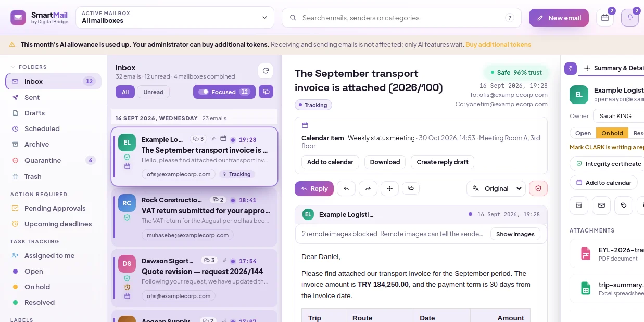
Task: Filter by the purple Open task status
Action: 53,271
